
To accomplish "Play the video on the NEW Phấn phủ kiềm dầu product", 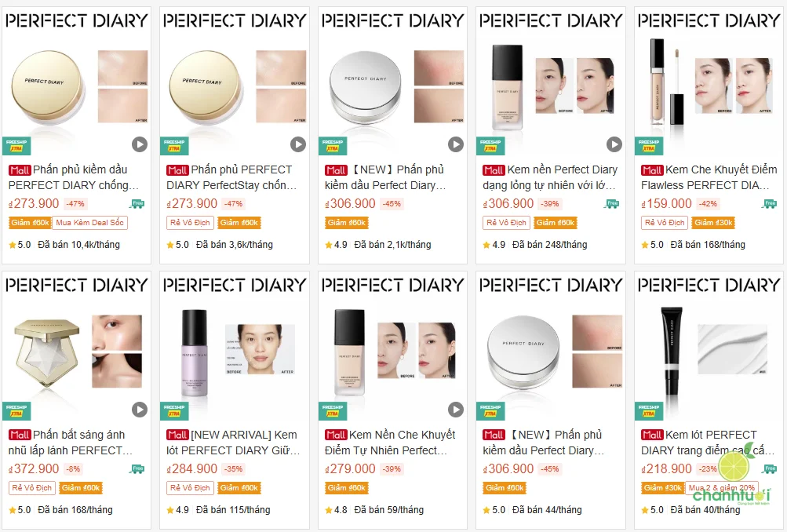I will (x=455, y=144).
